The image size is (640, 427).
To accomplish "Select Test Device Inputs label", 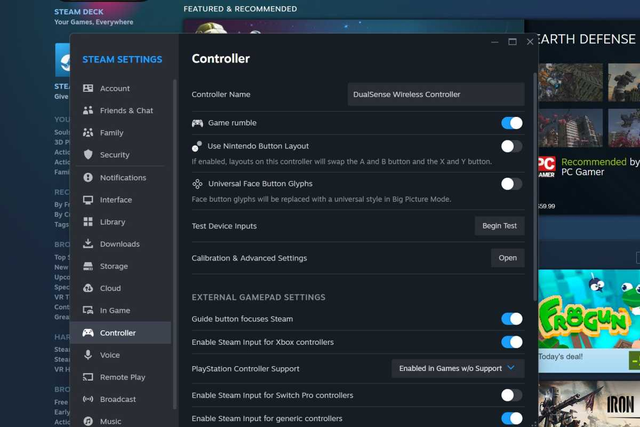I will pos(224,226).
